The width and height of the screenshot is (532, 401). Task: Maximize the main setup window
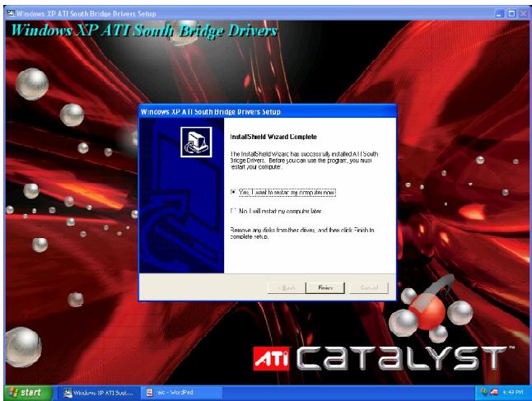click(511, 13)
